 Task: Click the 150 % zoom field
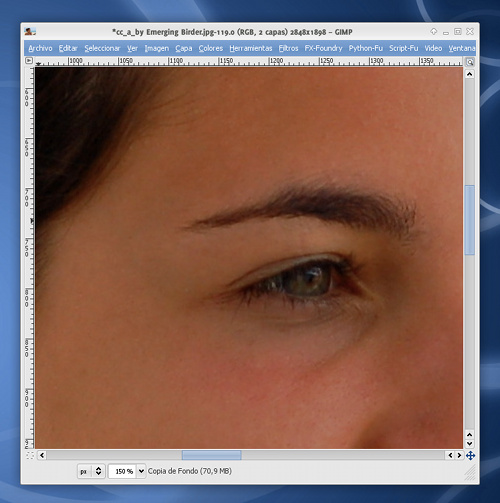click(x=122, y=471)
